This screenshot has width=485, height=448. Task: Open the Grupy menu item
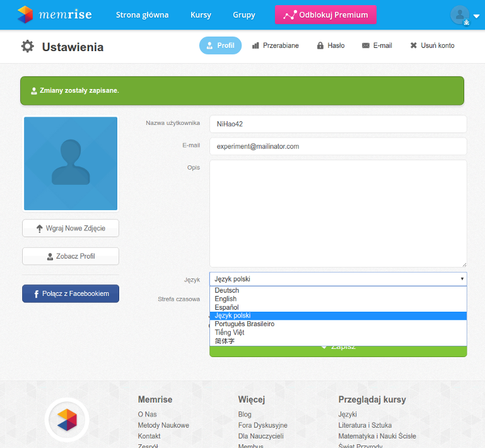[x=243, y=15]
